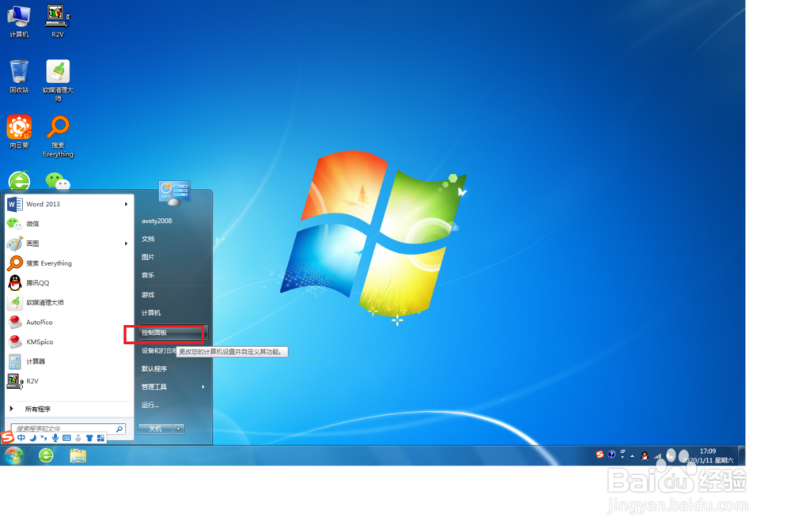The height and width of the screenshot is (532, 791).
Task: Click the user account picture
Action: 174,193
